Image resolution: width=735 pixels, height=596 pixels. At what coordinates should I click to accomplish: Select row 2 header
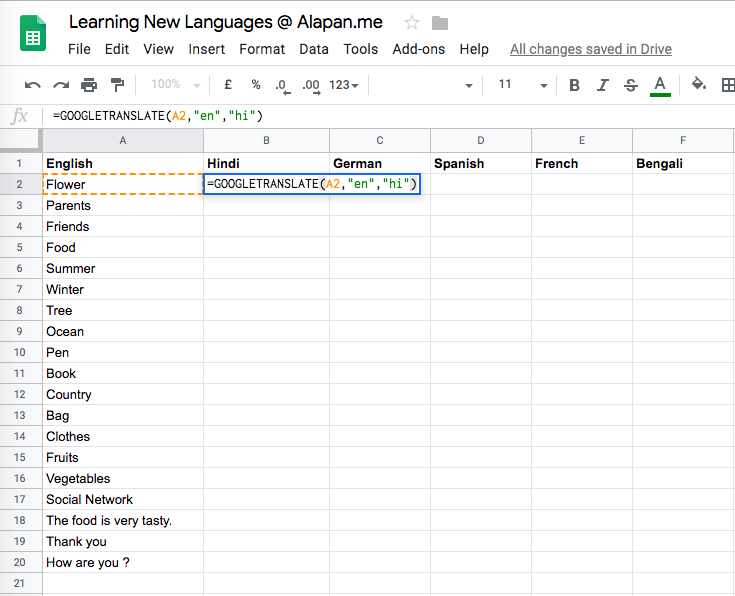tap(19, 184)
